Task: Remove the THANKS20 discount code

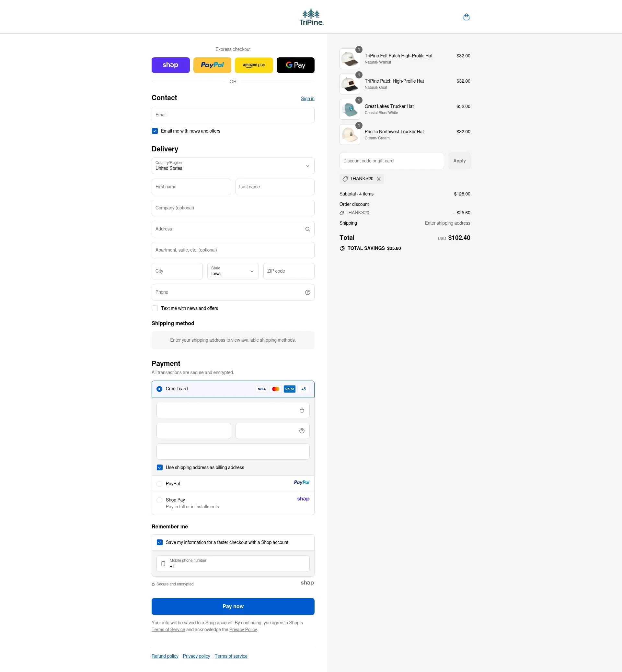Action: click(x=379, y=179)
